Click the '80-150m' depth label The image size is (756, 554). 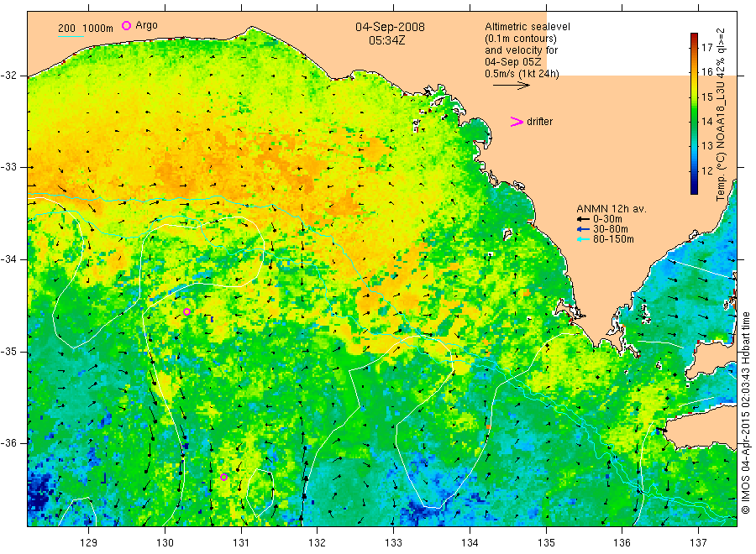coord(613,239)
